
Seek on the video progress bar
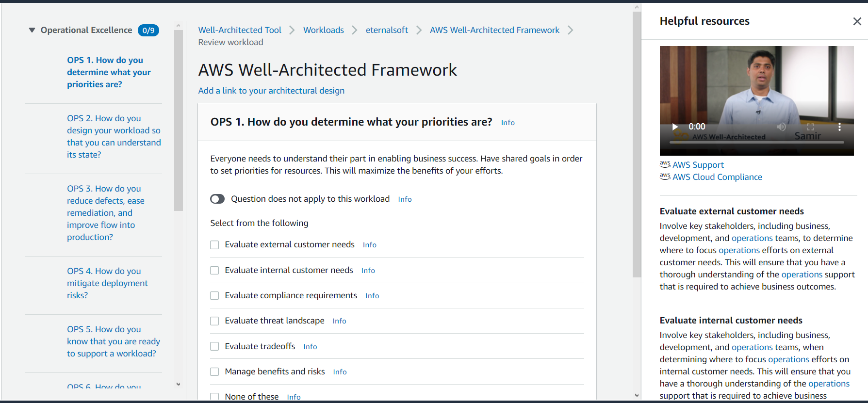pyautogui.click(x=756, y=142)
